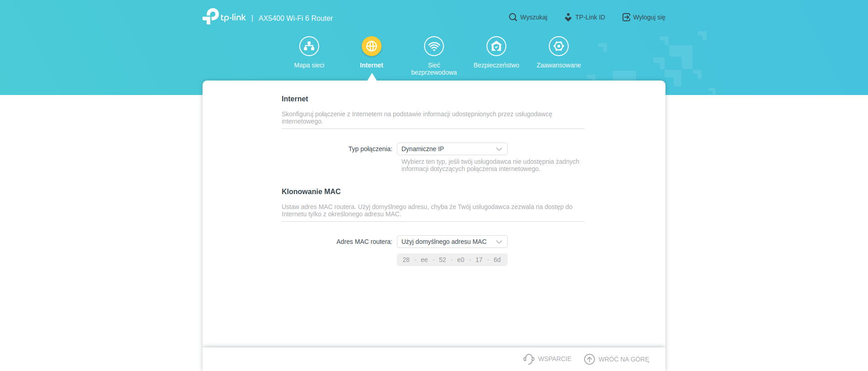The image size is (868, 371).
Task: Open the Sieć bezprzewodowa Wi-Fi icon
Action: (434, 46)
